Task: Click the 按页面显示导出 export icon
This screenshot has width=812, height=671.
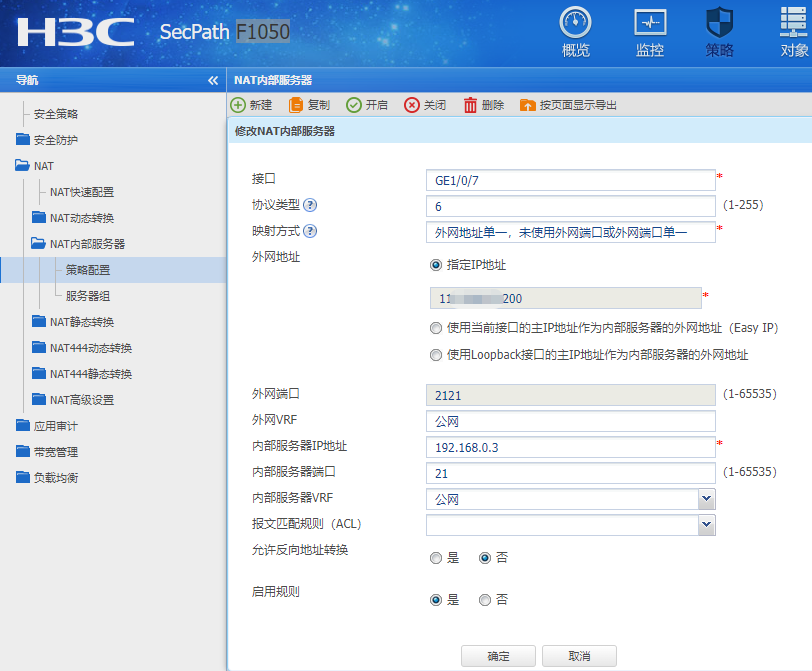Action: [x=528, y=105]
